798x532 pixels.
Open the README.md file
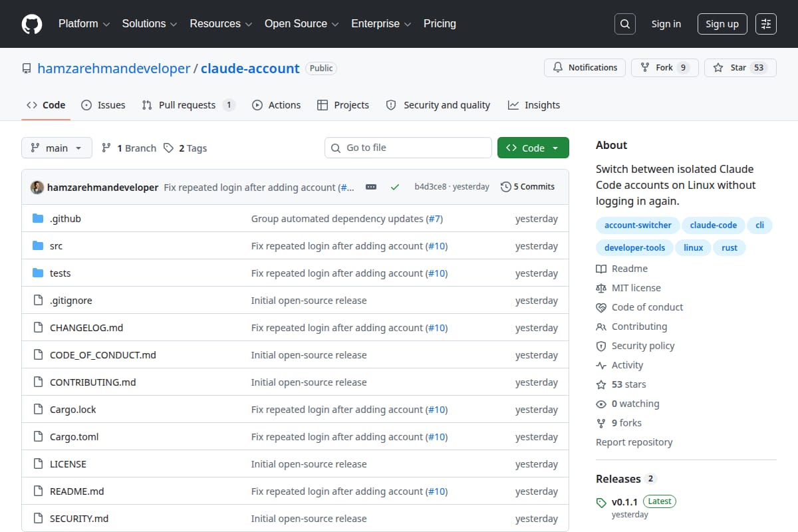(77, 491)
